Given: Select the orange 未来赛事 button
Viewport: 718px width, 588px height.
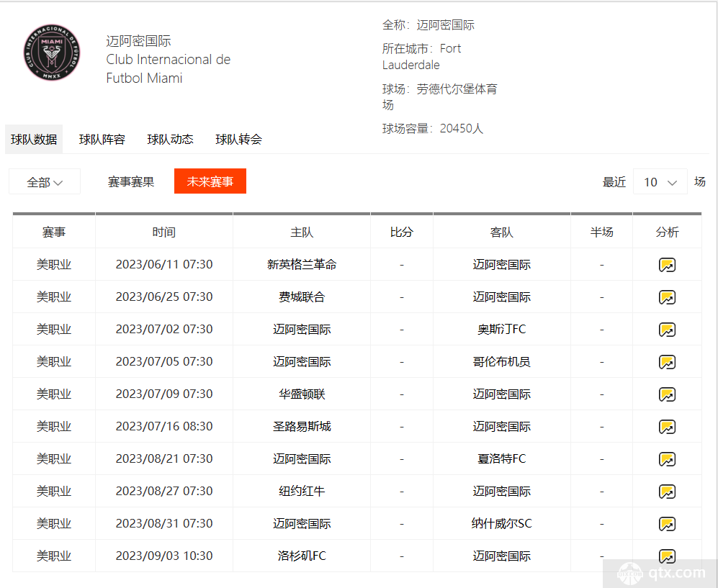Looking at the screenshot, I should [210, 181].
